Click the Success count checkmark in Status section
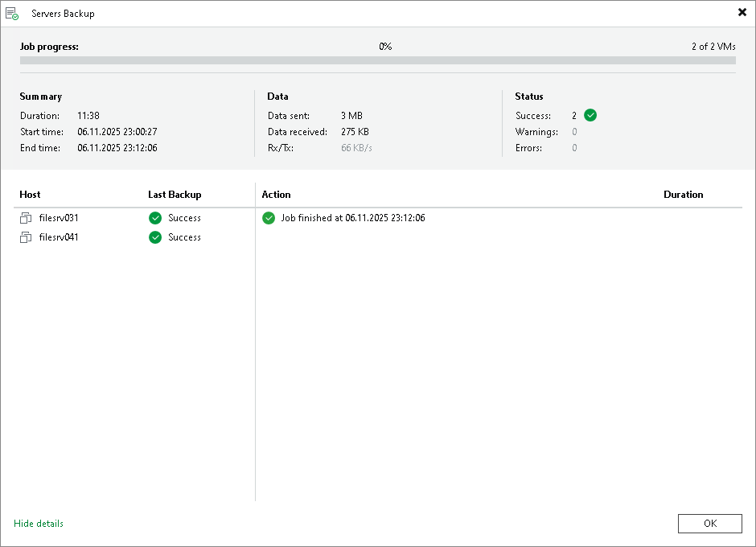Screen dimensions: 756x547 [589, 115]
